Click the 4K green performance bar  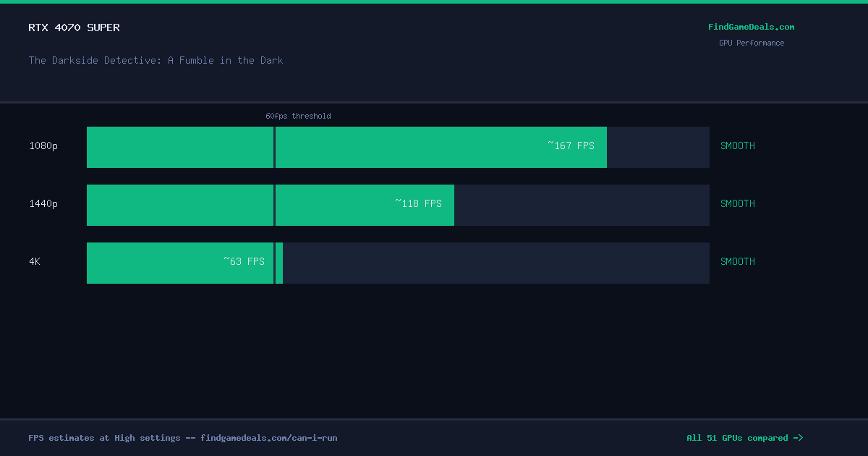pos(184,263)
